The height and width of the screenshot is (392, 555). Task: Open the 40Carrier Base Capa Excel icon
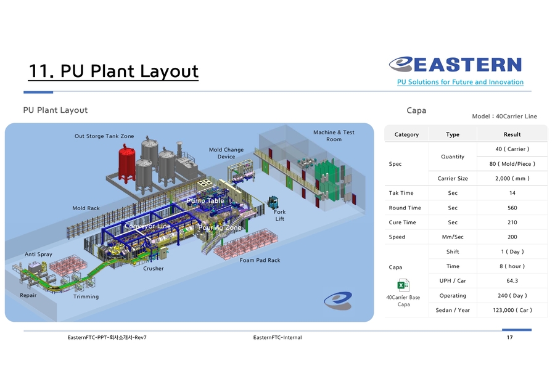click(403, 285)
